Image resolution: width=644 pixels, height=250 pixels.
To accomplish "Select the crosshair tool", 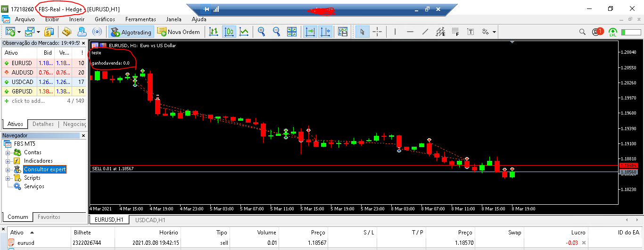I will click(x=378, y=32).
